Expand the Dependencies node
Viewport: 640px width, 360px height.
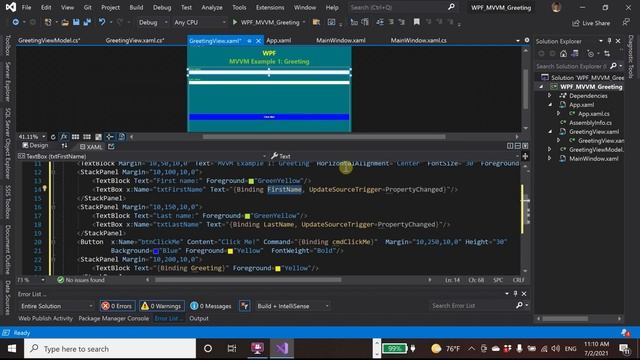[x=550, y=96]
